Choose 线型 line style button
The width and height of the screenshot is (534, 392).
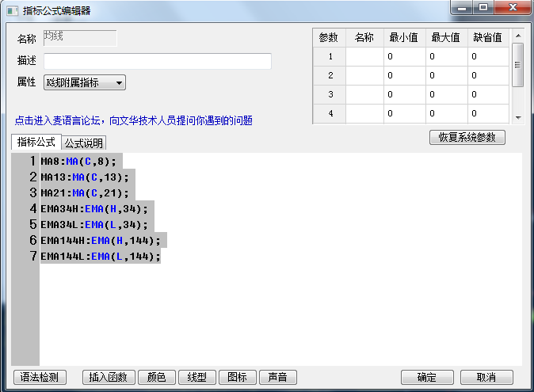[x=197, y=378]
